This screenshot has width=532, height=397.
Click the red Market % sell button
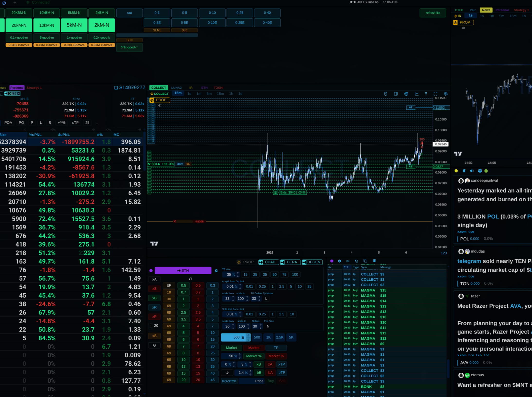tap(276, 356)
